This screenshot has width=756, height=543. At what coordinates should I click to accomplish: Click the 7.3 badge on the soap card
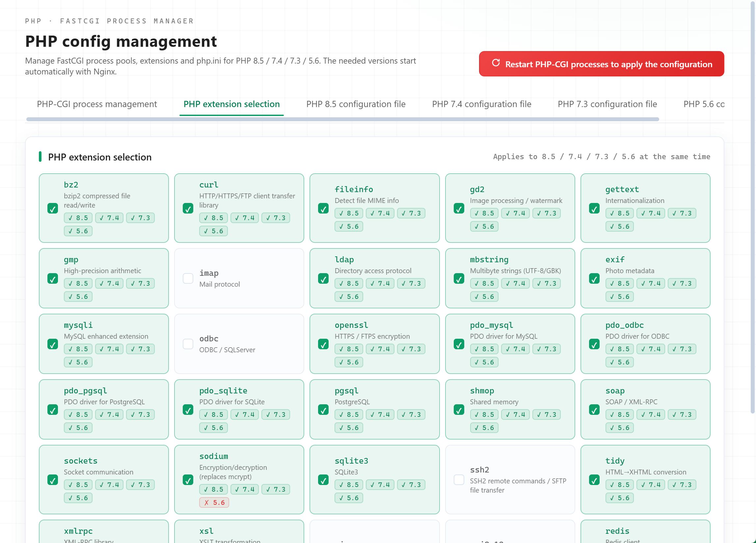(x=682, y=414)
